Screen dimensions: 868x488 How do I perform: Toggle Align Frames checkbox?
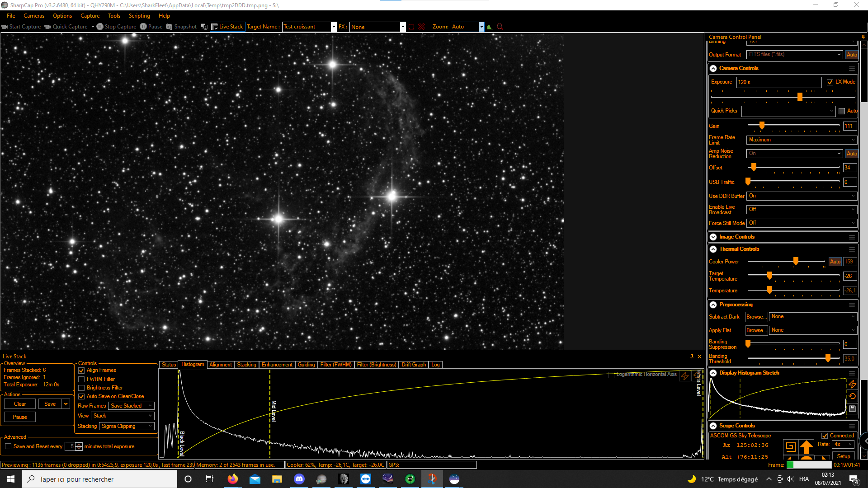pos(82,371)
